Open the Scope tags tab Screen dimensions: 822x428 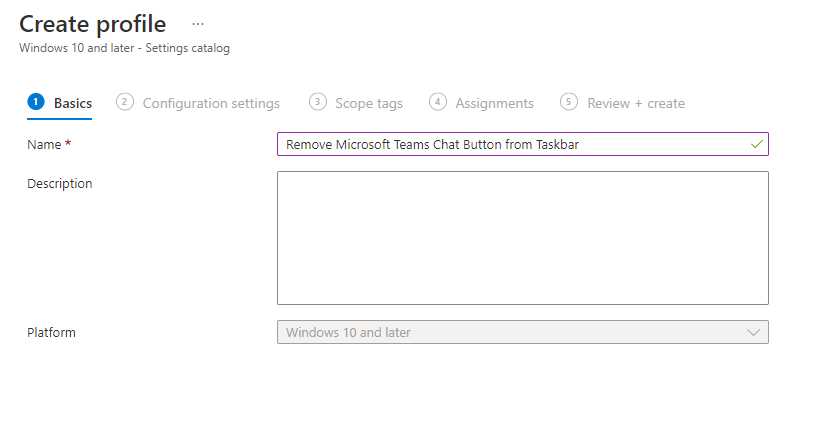[356, 103]
